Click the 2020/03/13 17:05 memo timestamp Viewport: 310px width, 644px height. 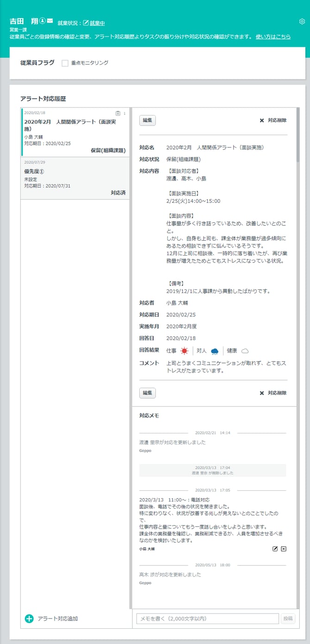click(212, 490)
